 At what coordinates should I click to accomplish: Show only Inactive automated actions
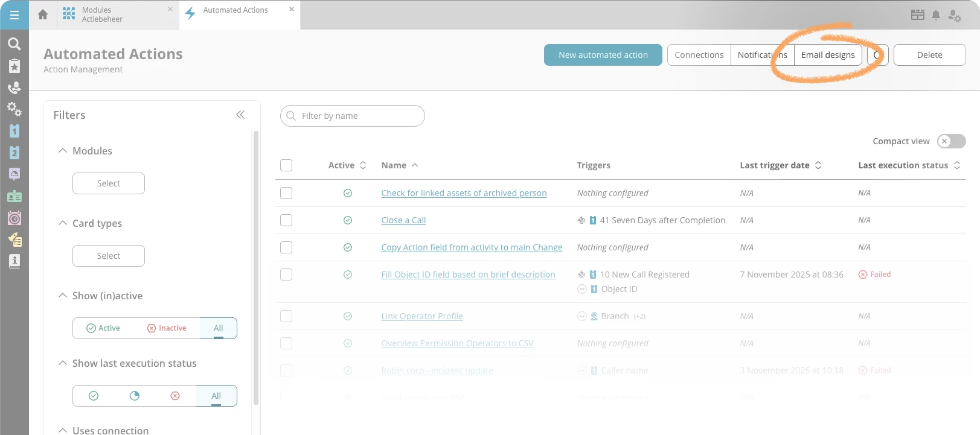167,328
